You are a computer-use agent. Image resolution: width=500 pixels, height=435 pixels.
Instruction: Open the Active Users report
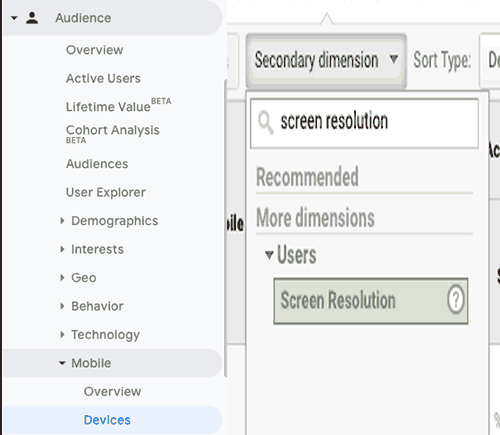(103, 78)
